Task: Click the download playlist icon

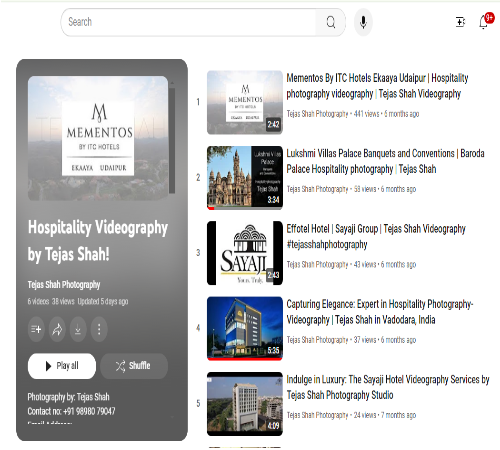Action: click(78, 329)
